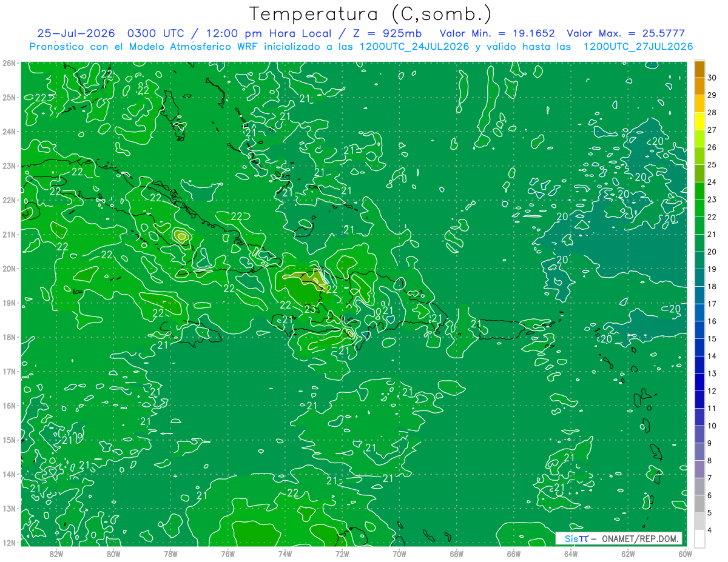
Task: Click the latitude axis label 14N
Action: coord(8,474)
